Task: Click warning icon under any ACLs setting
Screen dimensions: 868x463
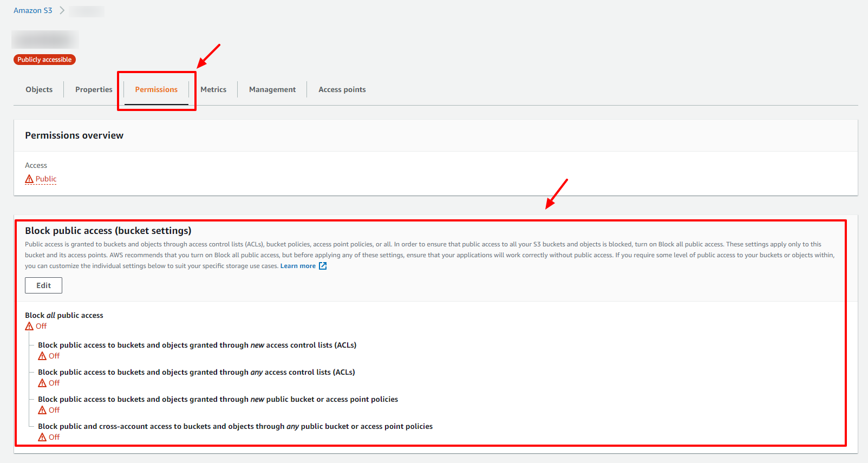Action: [42, 383]
